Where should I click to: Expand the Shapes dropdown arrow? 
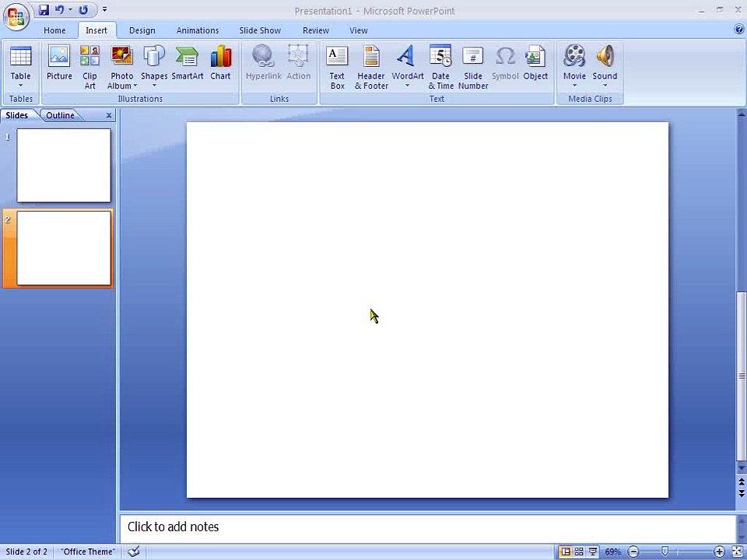click(154, 86)
